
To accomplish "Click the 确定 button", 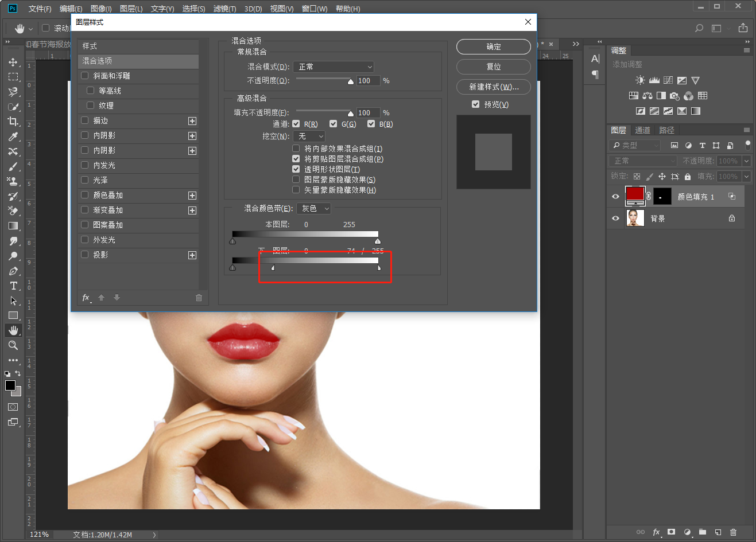I will pyautogui.click(x=493, y=47).
